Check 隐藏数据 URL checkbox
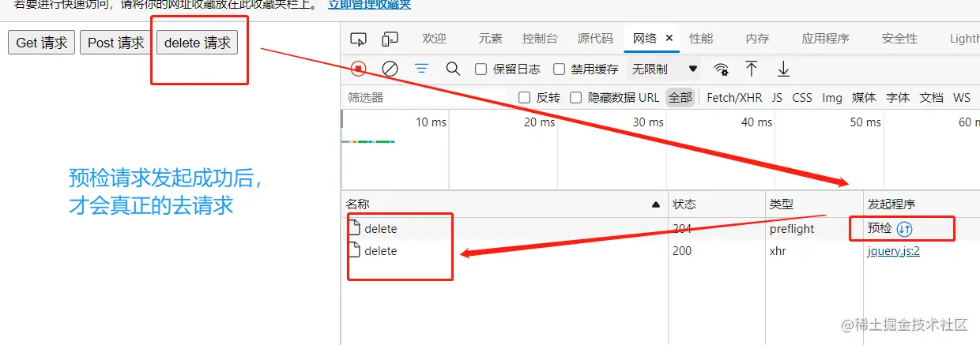 (x=575, y=98)
